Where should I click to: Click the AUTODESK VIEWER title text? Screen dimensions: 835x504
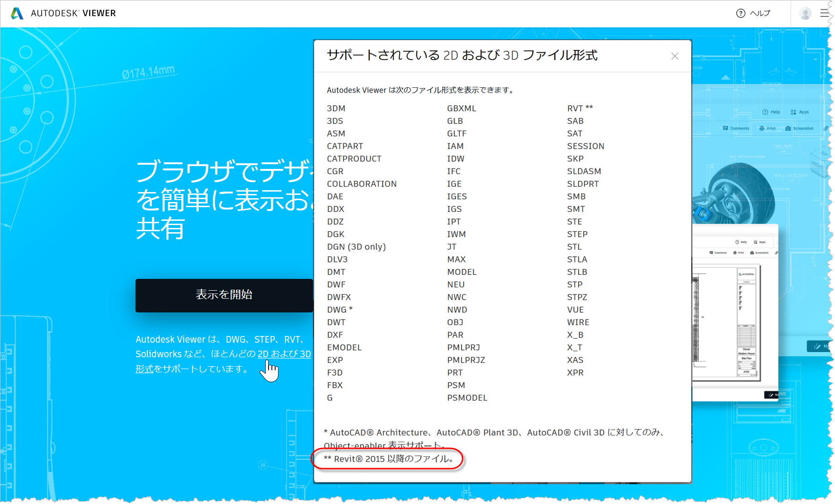(73, 13)
